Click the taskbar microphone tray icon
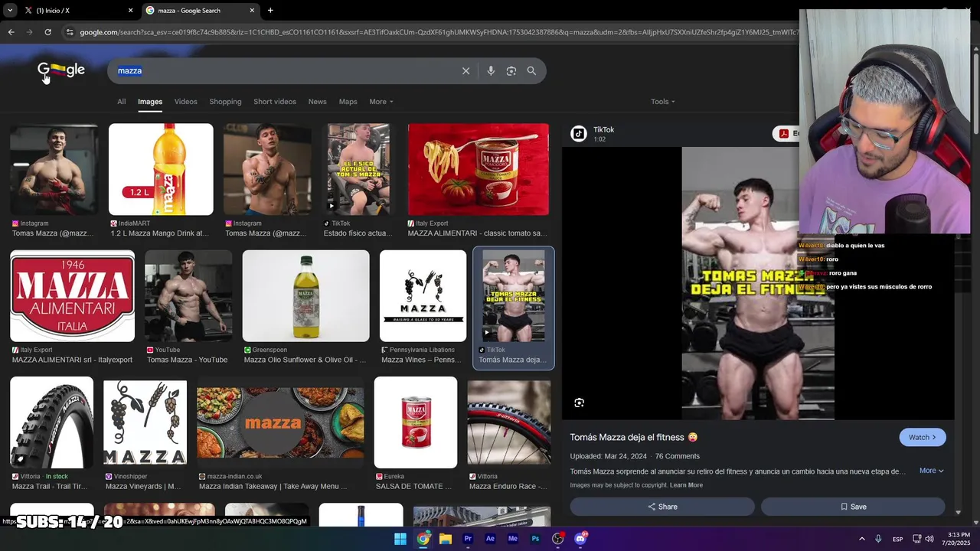Viewport: 980px width, 551px height. 878,539
